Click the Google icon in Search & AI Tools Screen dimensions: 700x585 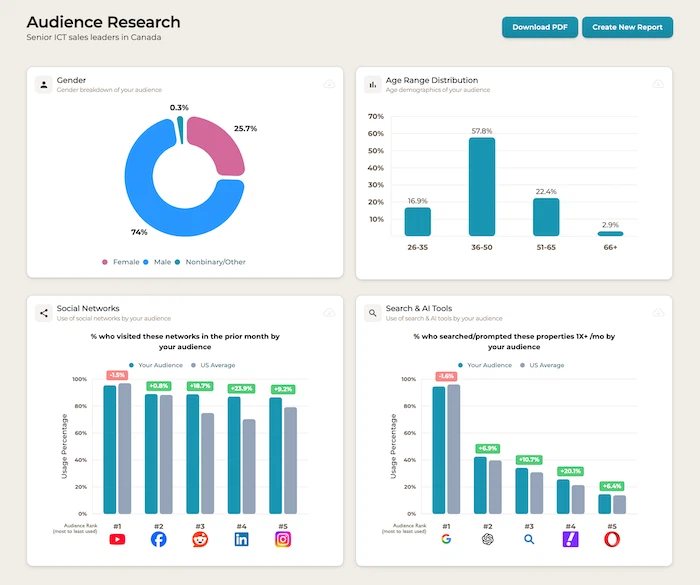point(445,539)
